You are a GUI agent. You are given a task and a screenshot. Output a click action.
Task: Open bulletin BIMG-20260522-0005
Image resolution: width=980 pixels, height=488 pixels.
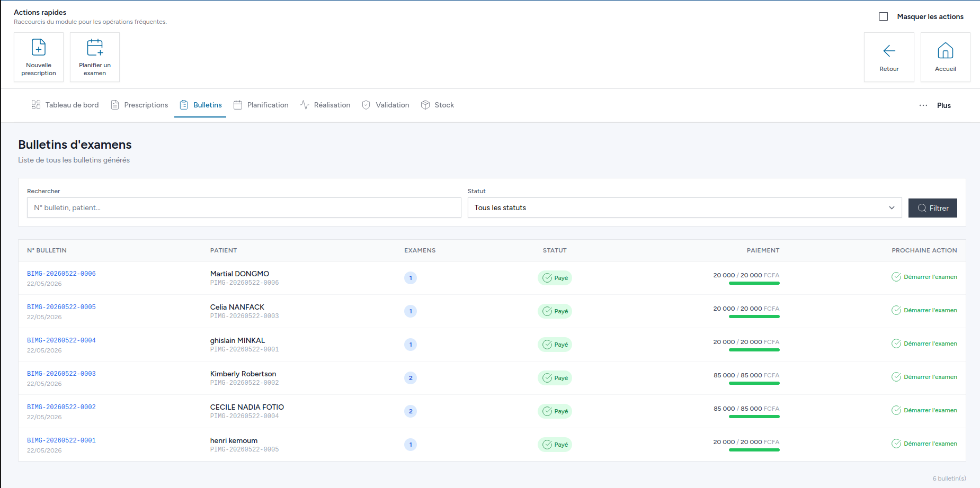point(61,307)
